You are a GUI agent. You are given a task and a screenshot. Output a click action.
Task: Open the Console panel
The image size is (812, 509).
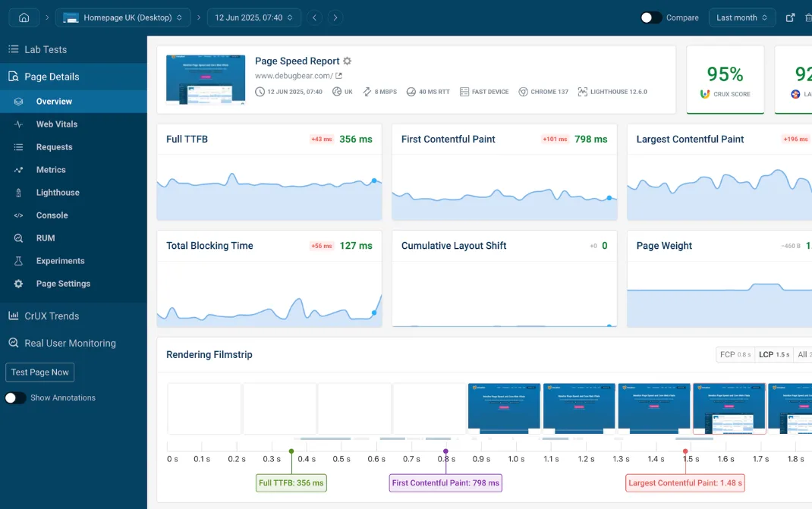pyautogui.click(x=52, y=215)
